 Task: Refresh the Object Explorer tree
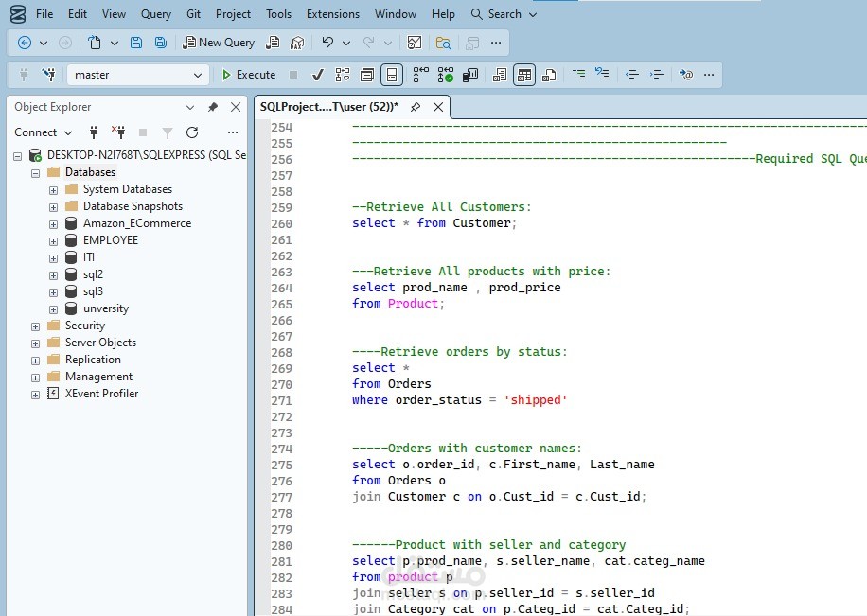click(192, 132)
